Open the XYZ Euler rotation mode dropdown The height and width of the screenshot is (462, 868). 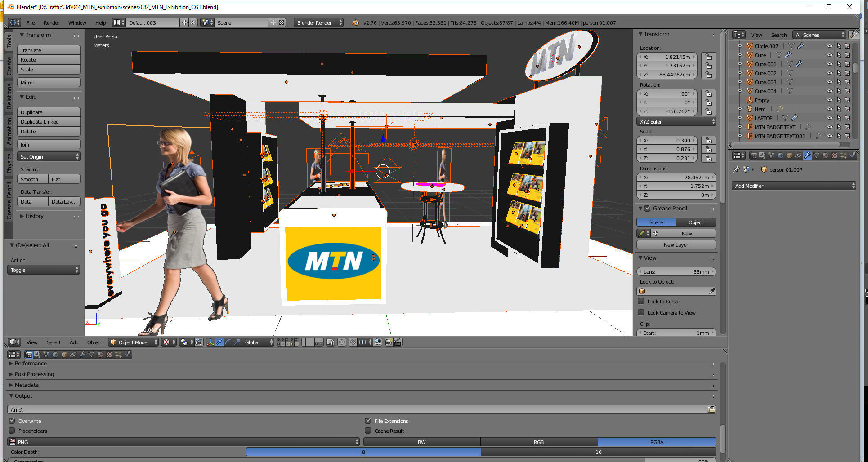676,121
